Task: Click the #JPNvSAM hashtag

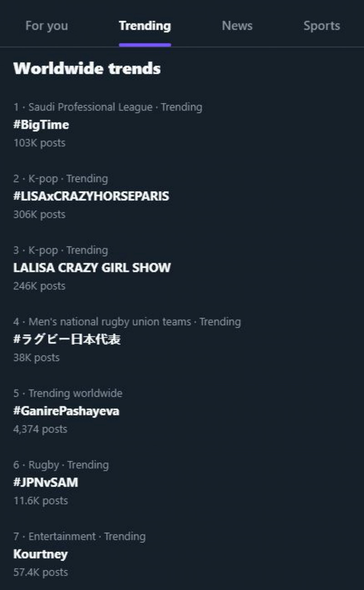Action: point(46,482)
